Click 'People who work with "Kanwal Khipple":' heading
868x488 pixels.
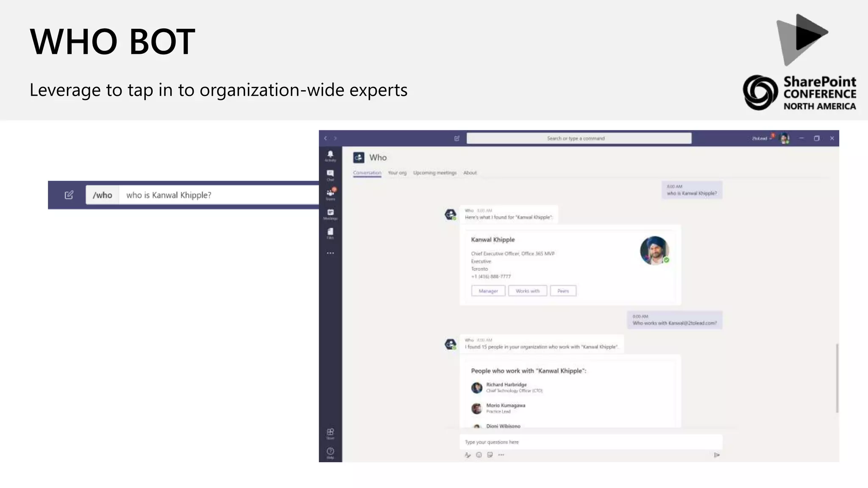(529, 371)
